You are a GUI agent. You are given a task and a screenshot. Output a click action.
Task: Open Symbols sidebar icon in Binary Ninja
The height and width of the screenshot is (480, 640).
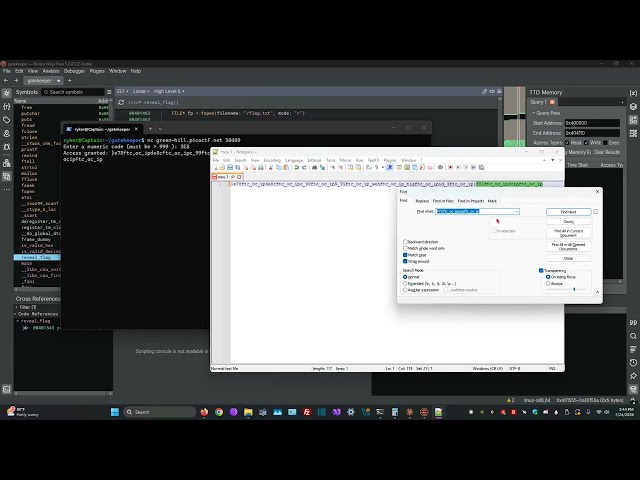tap(7, 93)
